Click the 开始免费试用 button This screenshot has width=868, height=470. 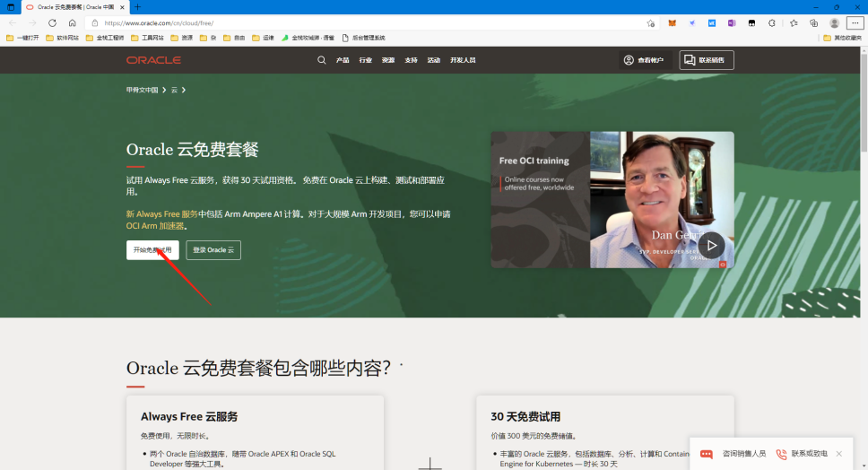[152, 249]
